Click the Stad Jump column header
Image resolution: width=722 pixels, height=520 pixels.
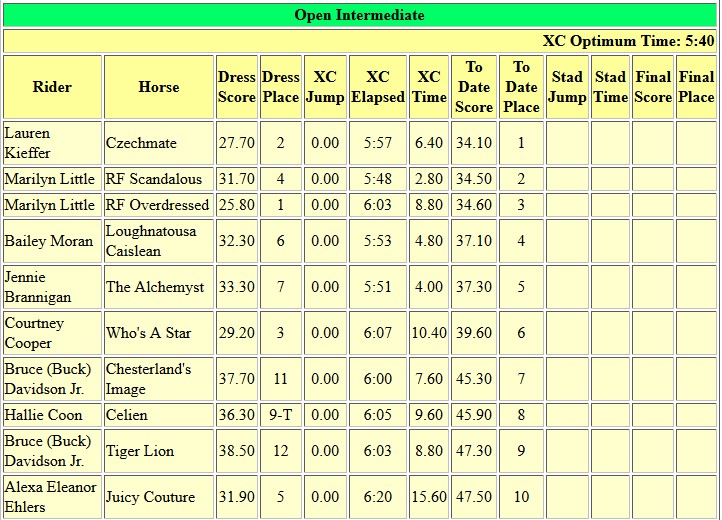pos(567,87)
